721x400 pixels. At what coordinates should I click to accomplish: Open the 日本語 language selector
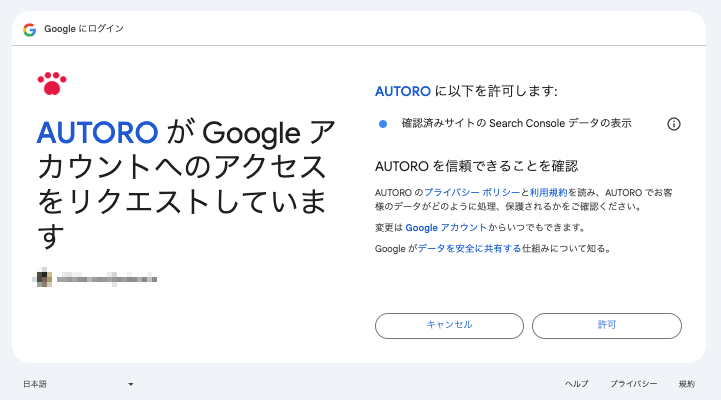point(79,384)
